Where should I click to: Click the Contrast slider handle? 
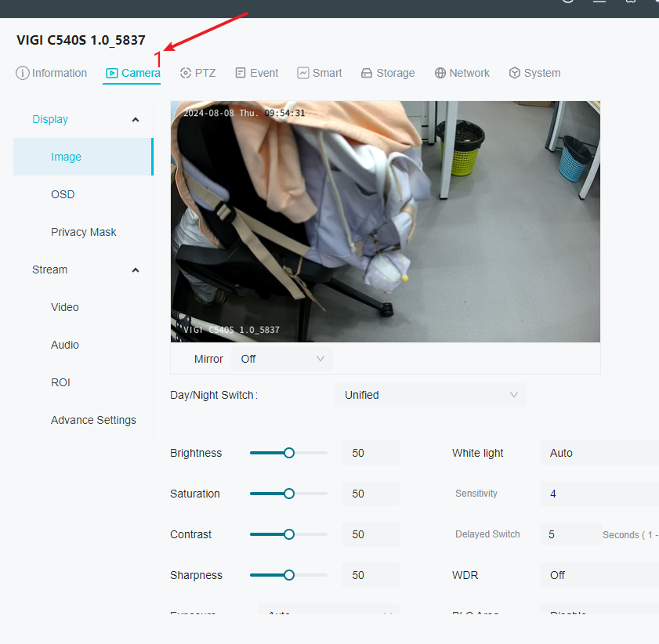pyautogui.click(x=288, y=534)
